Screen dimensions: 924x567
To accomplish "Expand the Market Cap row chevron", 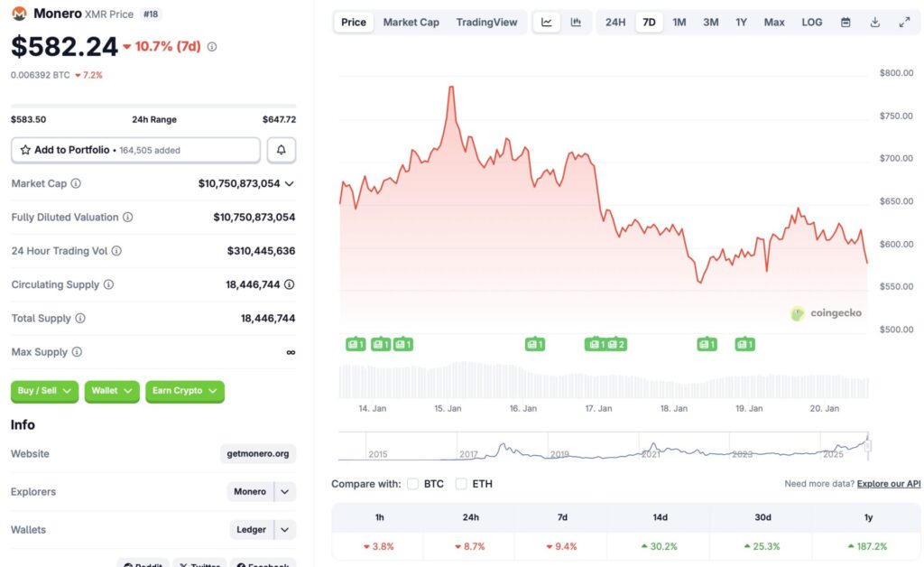I will (289, 183).
